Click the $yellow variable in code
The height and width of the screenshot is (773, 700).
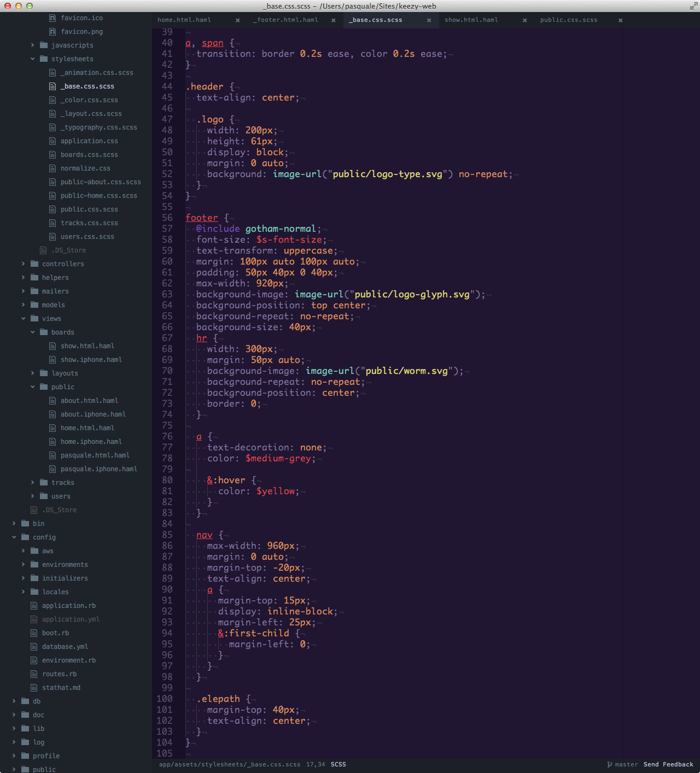276,491
